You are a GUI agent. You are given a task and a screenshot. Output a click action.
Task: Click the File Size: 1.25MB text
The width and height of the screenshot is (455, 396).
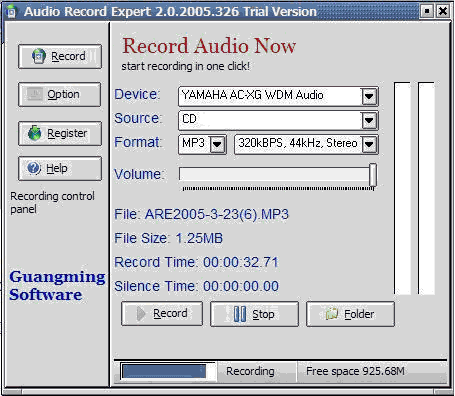[x=168, y=238]
